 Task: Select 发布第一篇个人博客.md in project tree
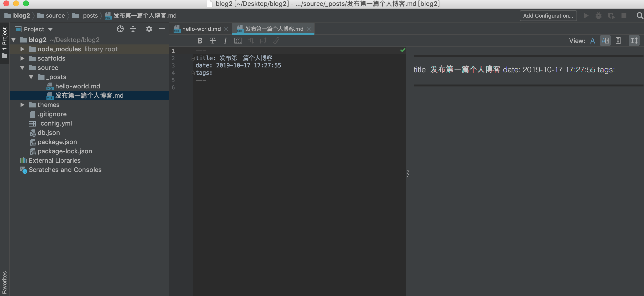pos(89,95)
